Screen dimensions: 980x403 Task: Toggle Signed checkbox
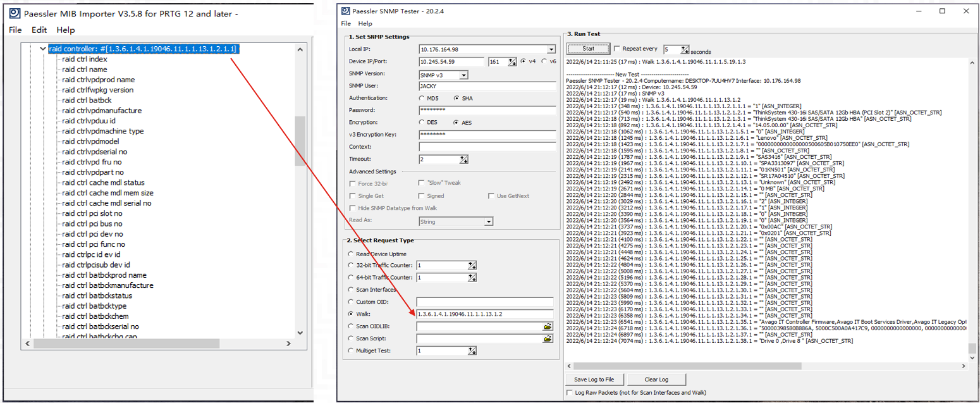coord(422,196)
